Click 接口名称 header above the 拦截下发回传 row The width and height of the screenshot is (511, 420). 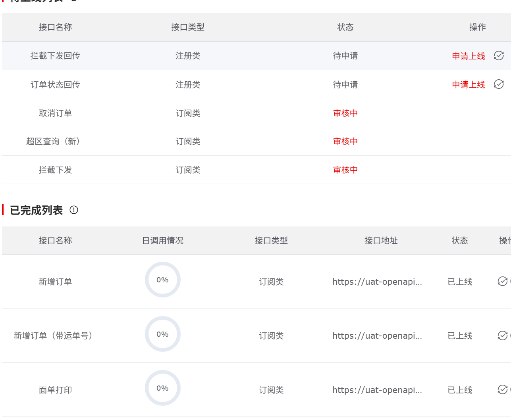(x=55, y=27)
